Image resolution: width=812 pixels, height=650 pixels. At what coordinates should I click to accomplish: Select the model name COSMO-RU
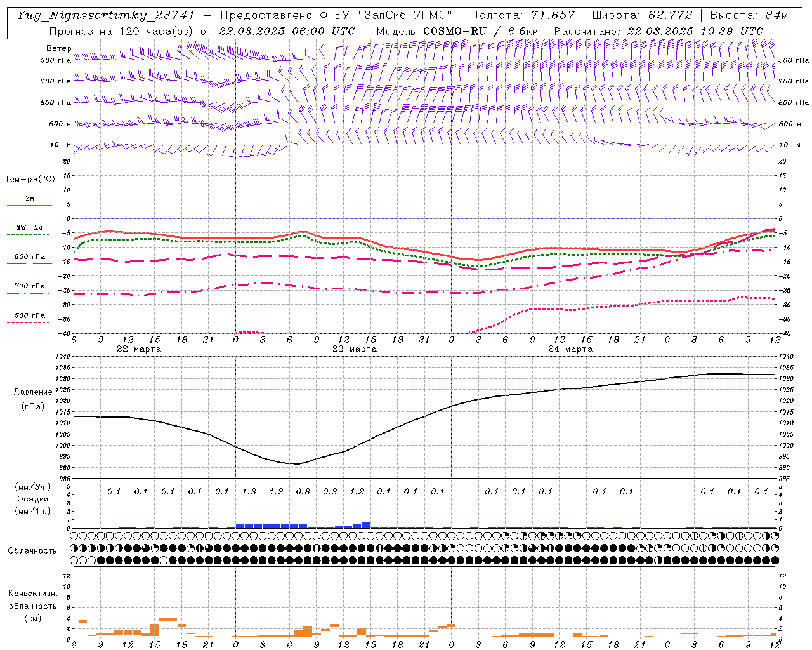[x=455, y=31]
